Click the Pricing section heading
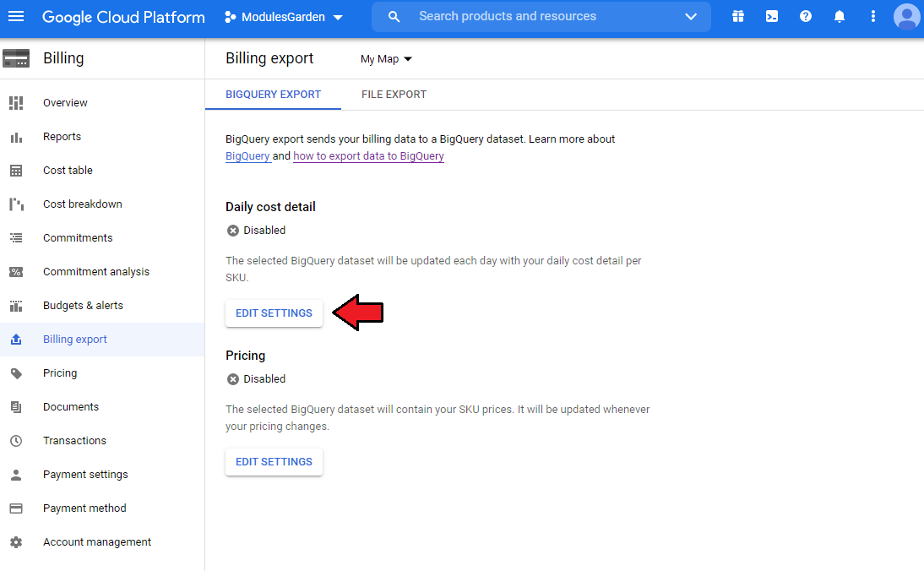The width and height of the screenshot is (924, 571). point(245,356)
